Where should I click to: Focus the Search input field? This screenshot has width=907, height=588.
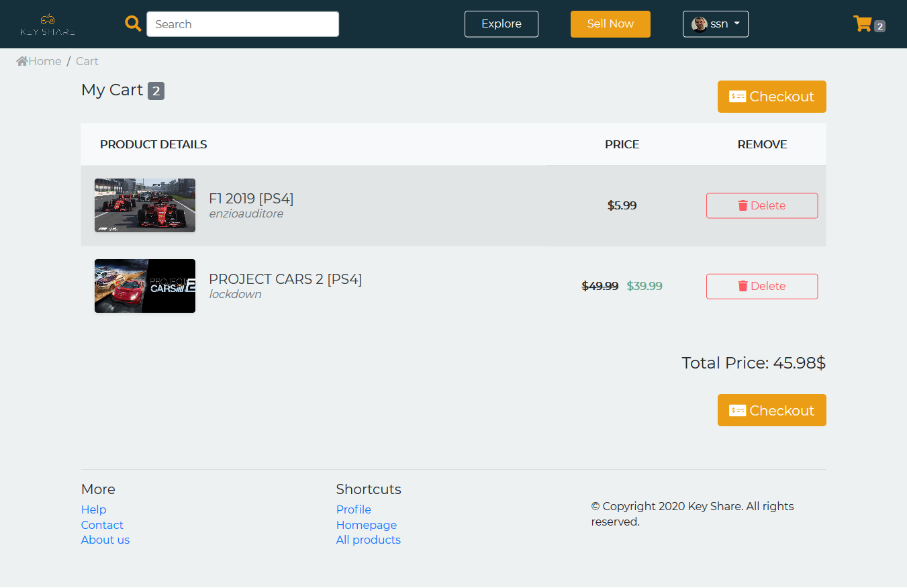(242, 24)
